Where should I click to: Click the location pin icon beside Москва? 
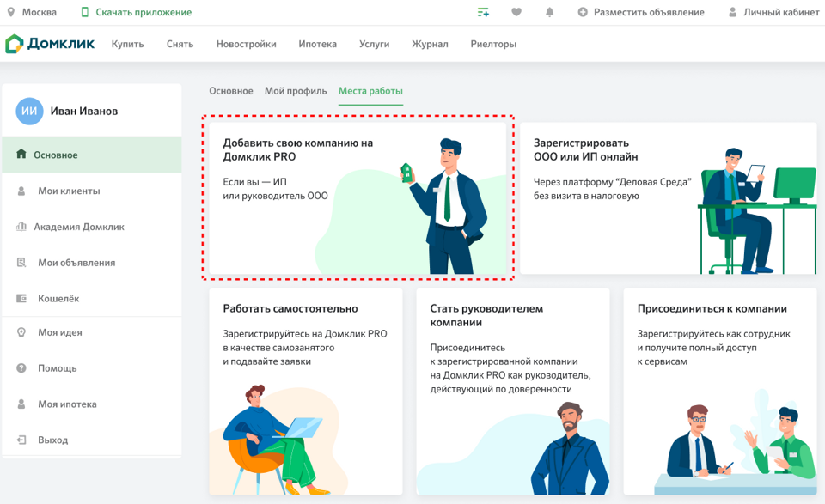pyautogui.click(x=10, y=11)
